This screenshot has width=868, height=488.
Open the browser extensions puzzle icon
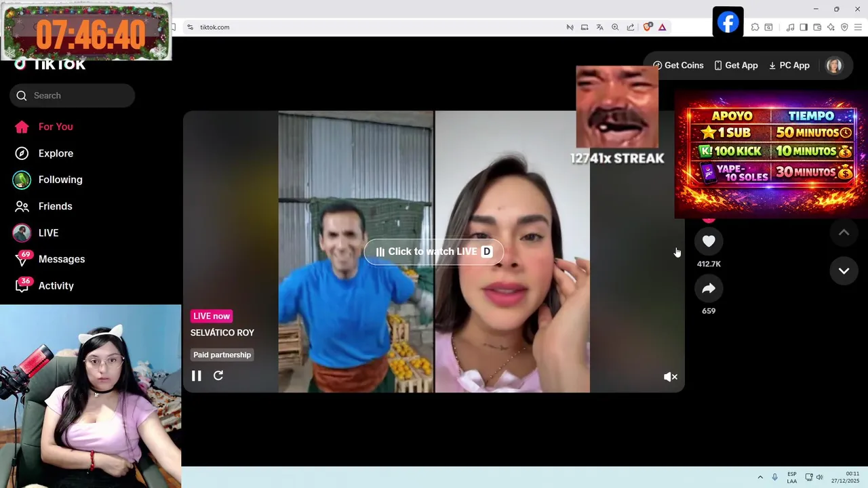pyautogui.click(x=755, y=27)
